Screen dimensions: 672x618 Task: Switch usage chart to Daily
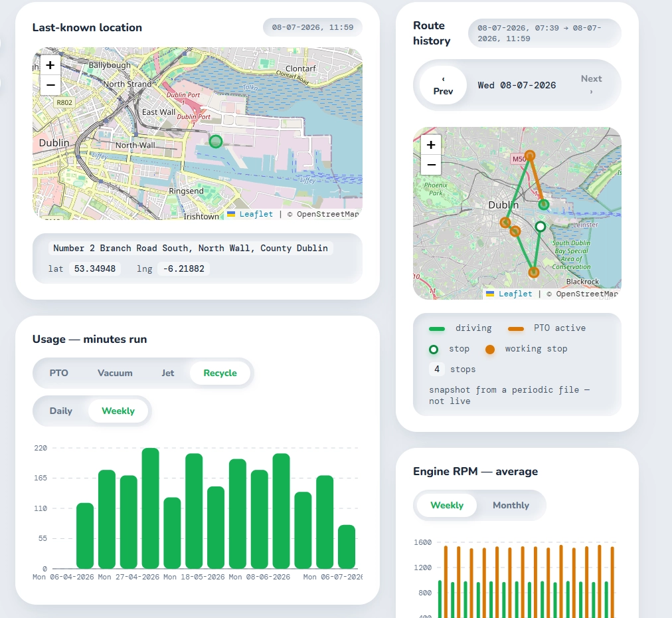61,411
